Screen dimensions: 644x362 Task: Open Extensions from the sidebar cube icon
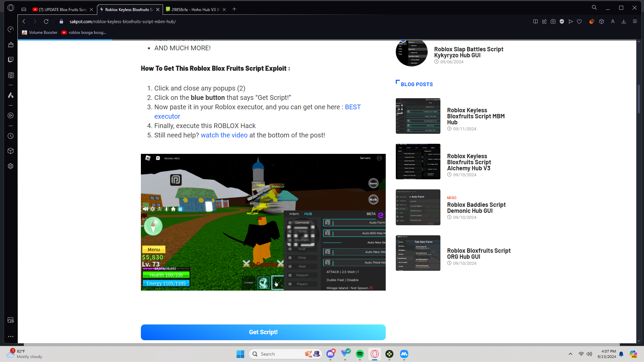tap(11, 151)
